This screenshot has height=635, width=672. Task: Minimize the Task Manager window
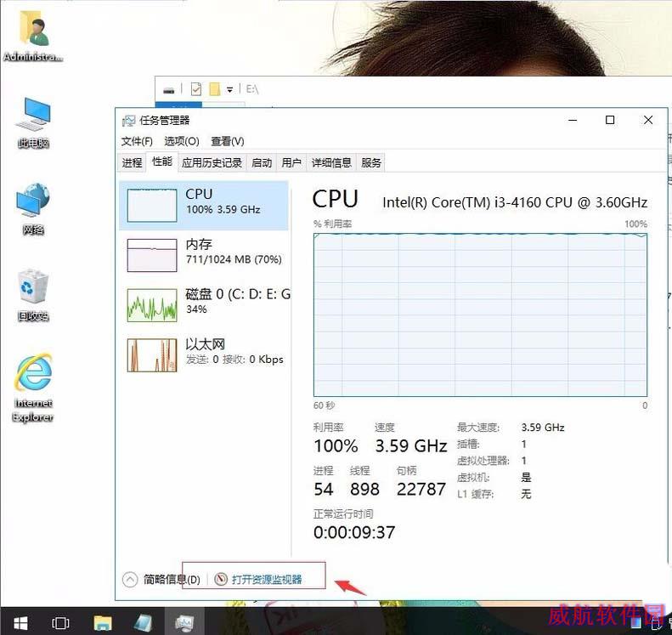(573, 120)
